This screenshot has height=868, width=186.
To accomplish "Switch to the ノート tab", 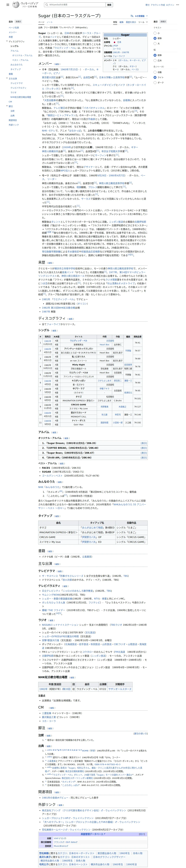I will tap(50, 22).
